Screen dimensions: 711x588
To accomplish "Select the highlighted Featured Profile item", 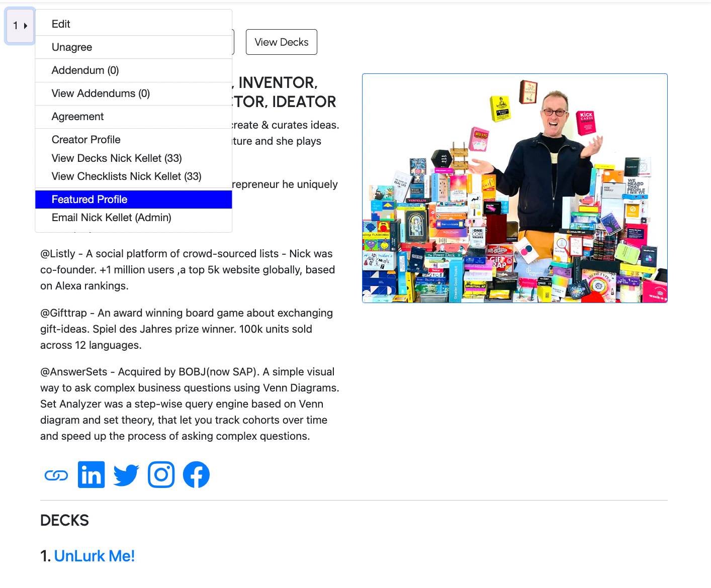I will 134,200.
